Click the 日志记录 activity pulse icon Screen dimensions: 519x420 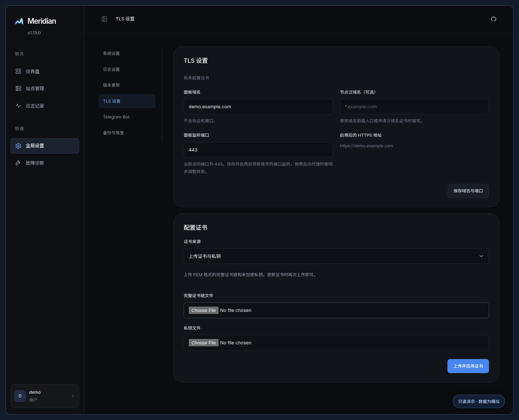pyautogui.click(x=18, y=106)
